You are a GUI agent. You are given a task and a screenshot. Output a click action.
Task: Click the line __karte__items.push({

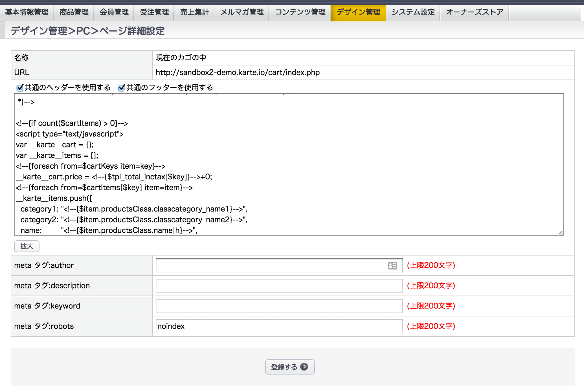click(54, 199)
